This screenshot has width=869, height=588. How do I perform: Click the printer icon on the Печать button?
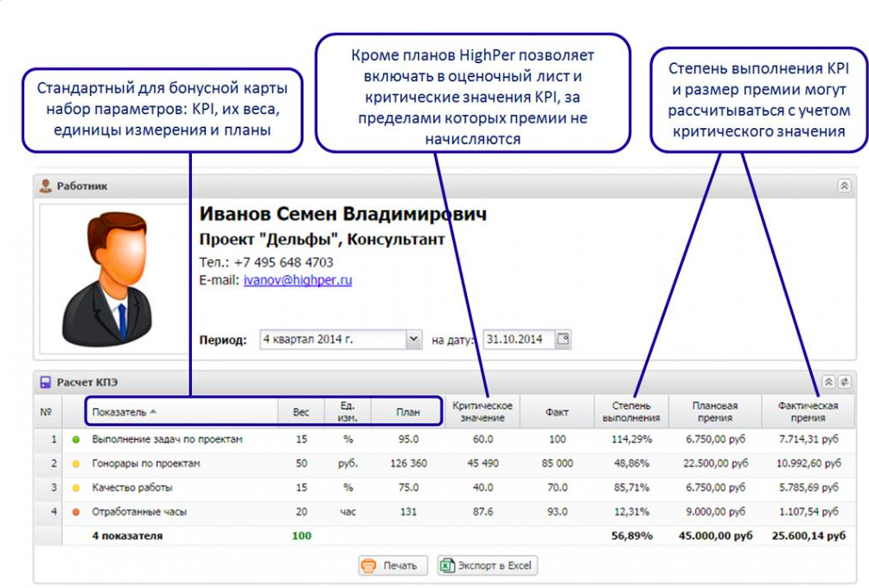pyautogui.click(x=367, y=566)
